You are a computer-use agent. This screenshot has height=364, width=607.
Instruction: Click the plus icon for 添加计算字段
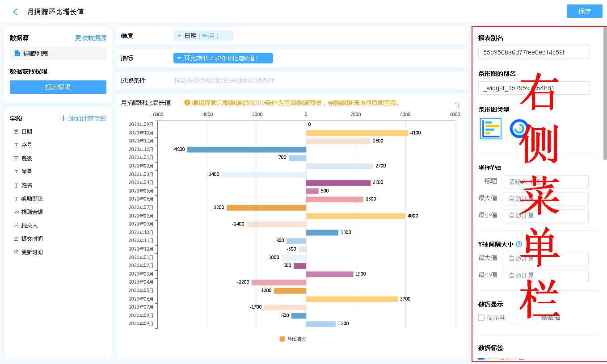click(x=63, y=118)
